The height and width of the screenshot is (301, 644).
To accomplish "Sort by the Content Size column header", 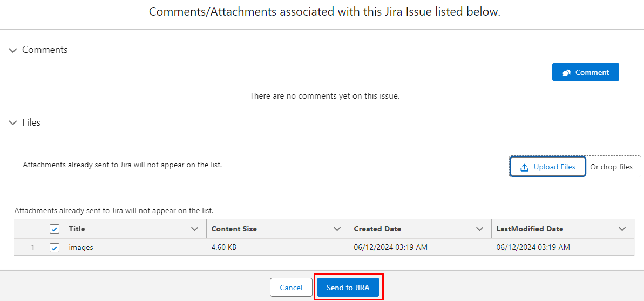I will 234,229.
